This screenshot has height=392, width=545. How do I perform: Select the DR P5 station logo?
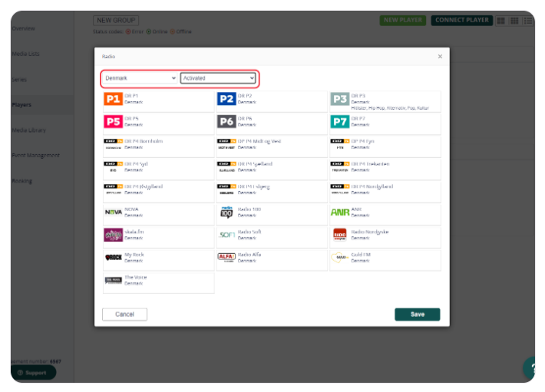pyautogui.click(x=114, y=122)
